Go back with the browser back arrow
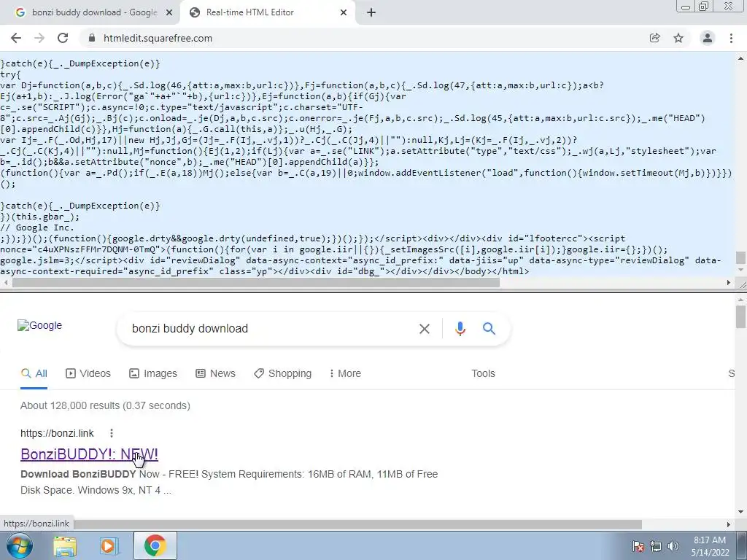This screenshot has width=747, height=560. click(16, 38)
